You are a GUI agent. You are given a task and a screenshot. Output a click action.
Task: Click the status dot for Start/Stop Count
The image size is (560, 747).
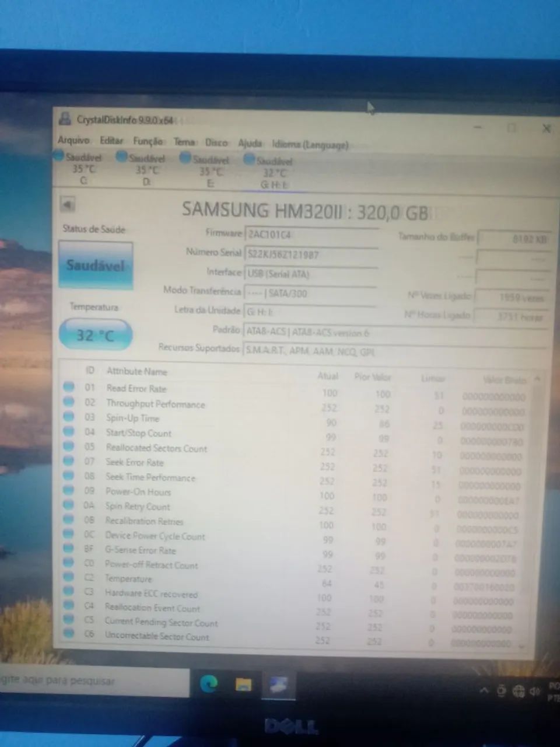69,431
